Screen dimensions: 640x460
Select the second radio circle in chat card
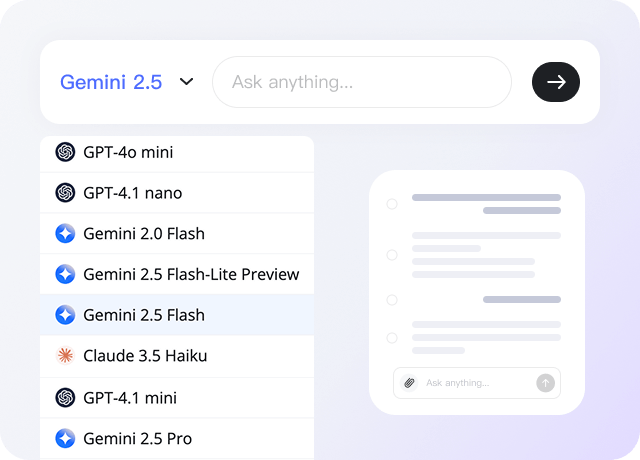392,254
